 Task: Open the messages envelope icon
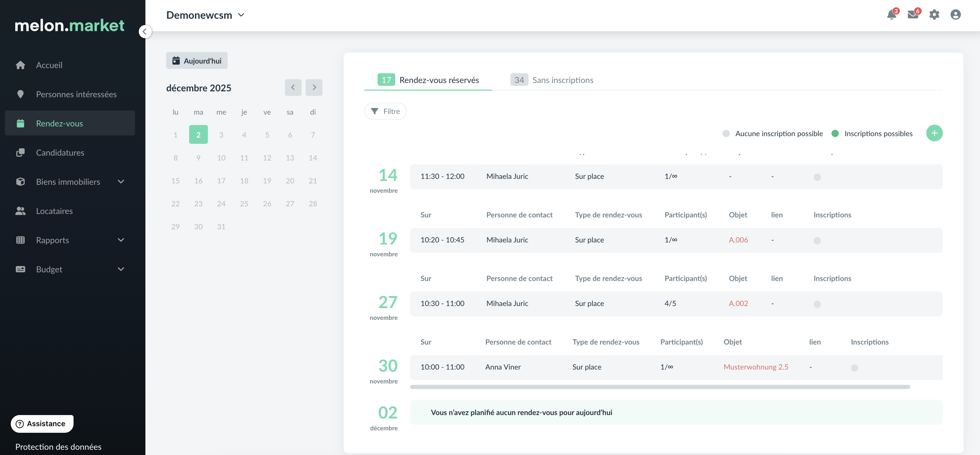pyautogui.click(x=912, y=15)
